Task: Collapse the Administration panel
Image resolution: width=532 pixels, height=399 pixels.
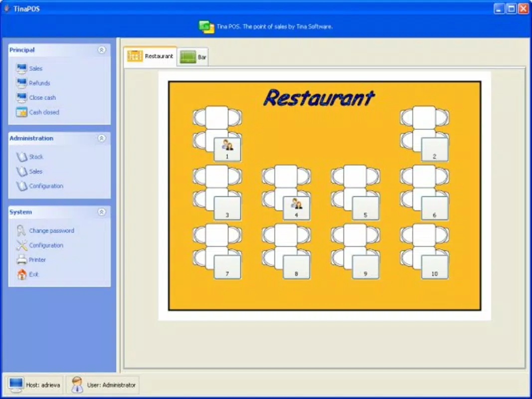Action: [101, 138]
